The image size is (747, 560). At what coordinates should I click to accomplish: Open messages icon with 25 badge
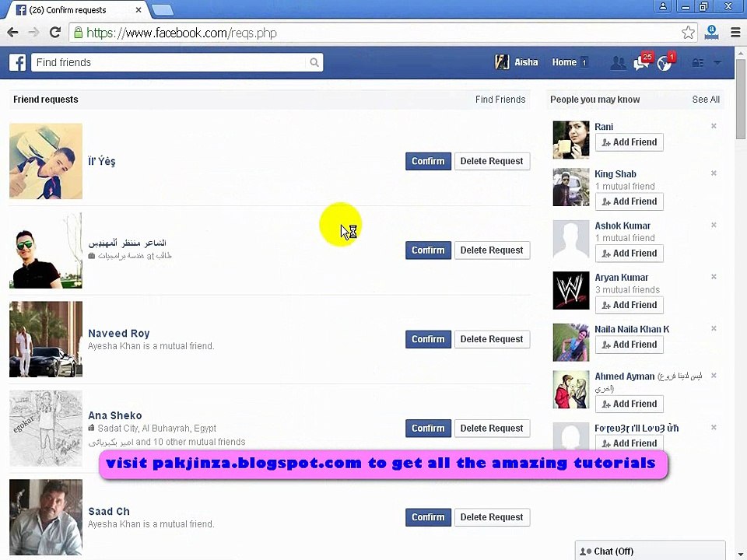click(641, 62)
